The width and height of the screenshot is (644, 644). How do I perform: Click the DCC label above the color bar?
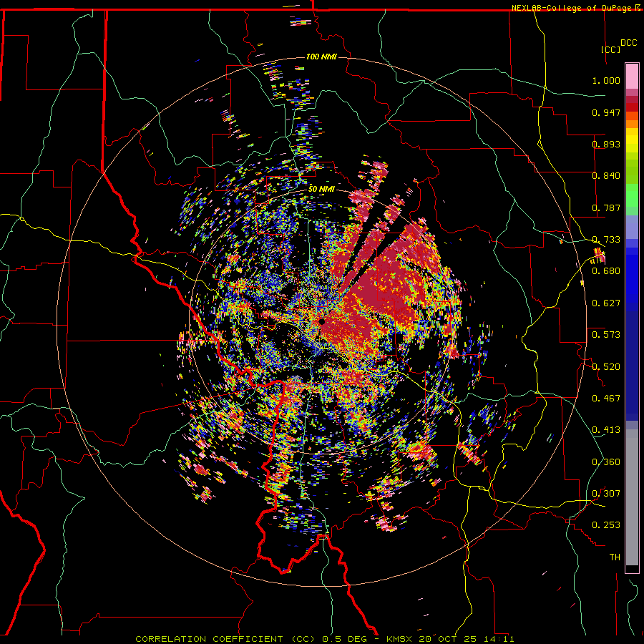(x=628, y=43)
